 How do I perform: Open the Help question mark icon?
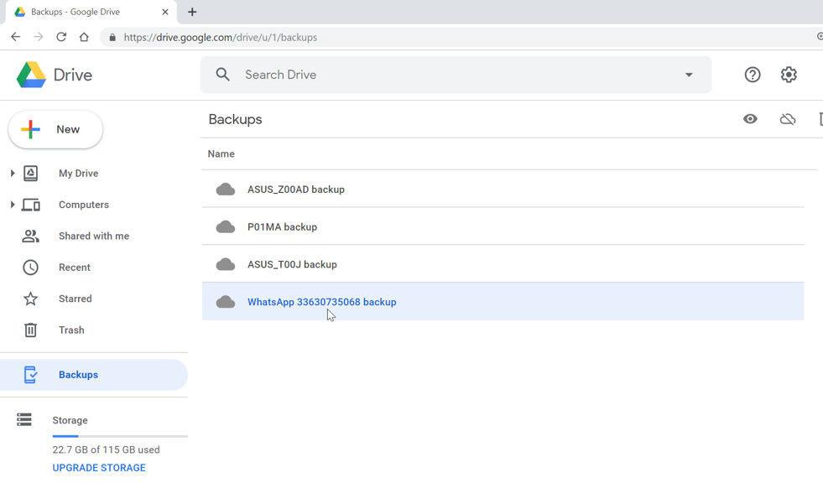pos(753,75)
